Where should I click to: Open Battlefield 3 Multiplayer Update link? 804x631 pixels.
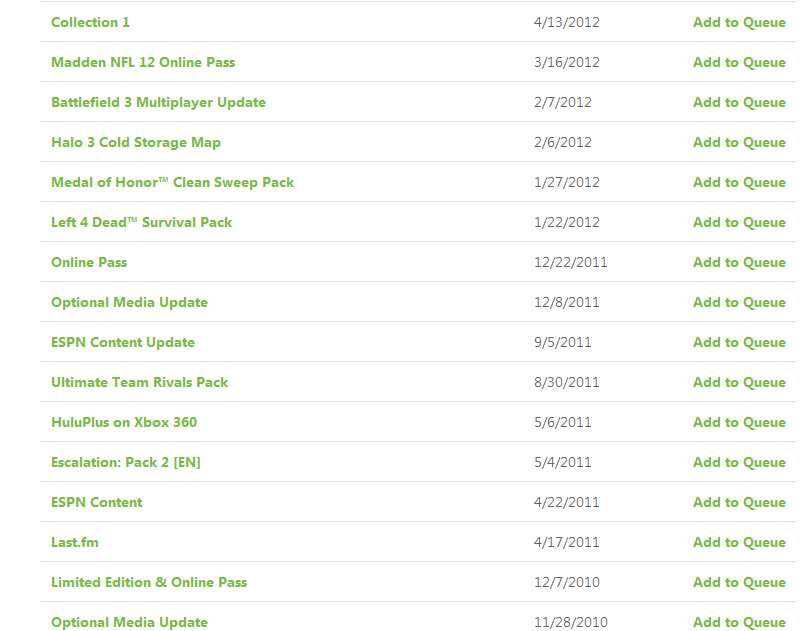(158, 103)
